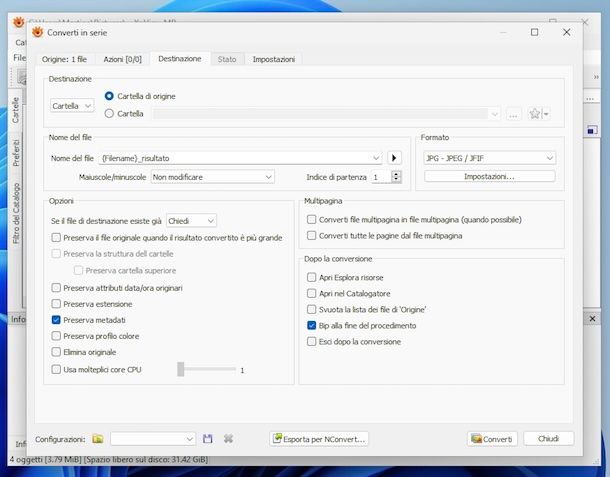Open Maiuscole/minuscole Non modificare dropdown
The height and width of the screenshot is (477, 610).
click(x=212, y=177)
